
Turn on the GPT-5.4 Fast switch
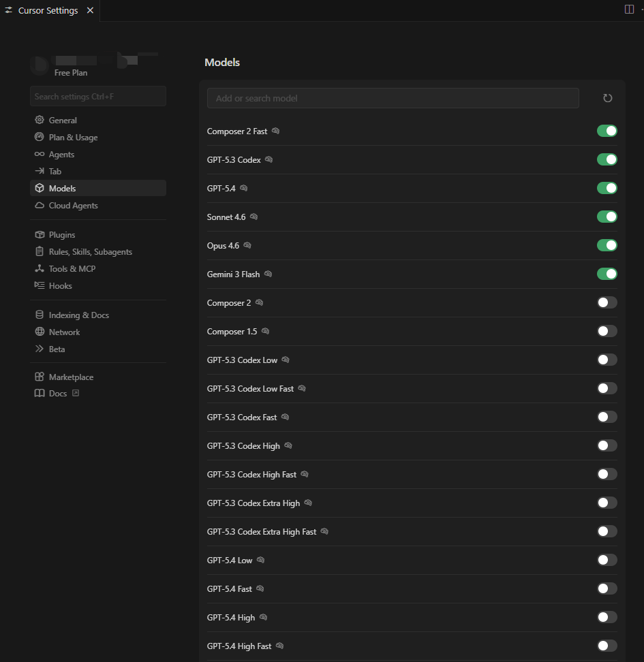coord(607,589)
